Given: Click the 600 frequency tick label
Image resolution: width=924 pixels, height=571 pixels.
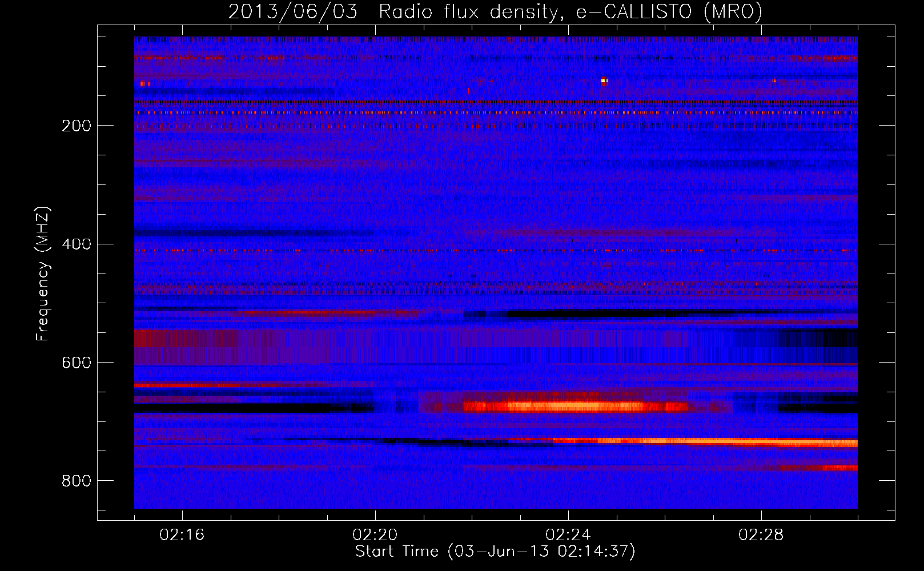Looking at the screenshot, I should [x=77, y=363].
